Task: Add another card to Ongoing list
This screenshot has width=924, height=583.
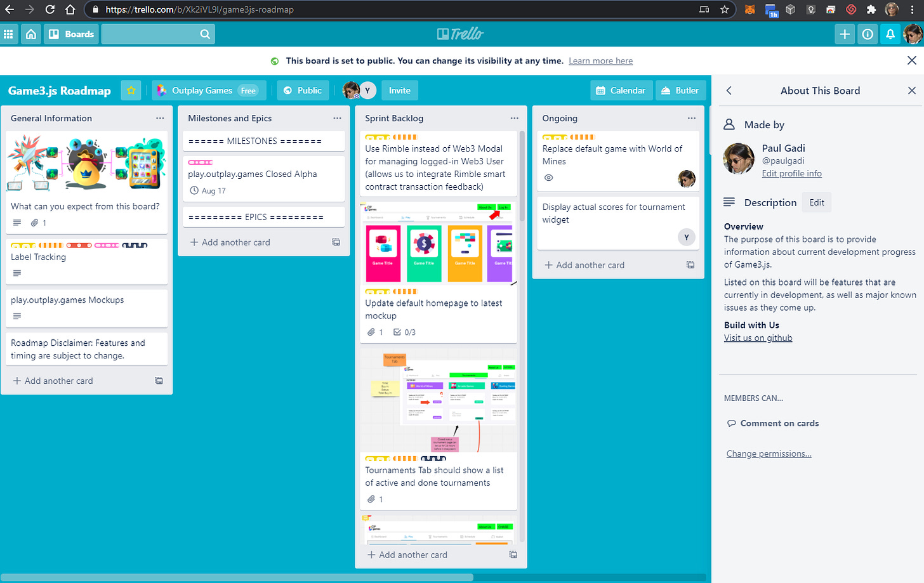Action: pos(584,265)
